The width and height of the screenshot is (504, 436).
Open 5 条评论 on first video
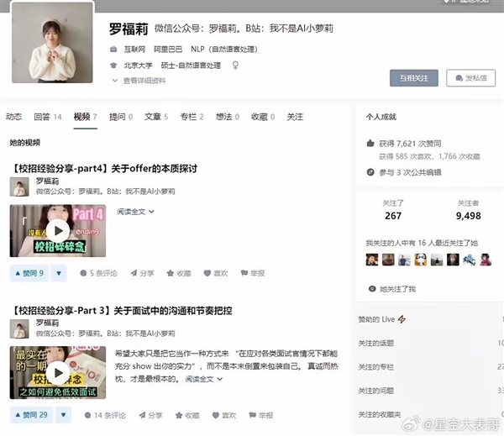pyautogui.click(x=99, y=273)
